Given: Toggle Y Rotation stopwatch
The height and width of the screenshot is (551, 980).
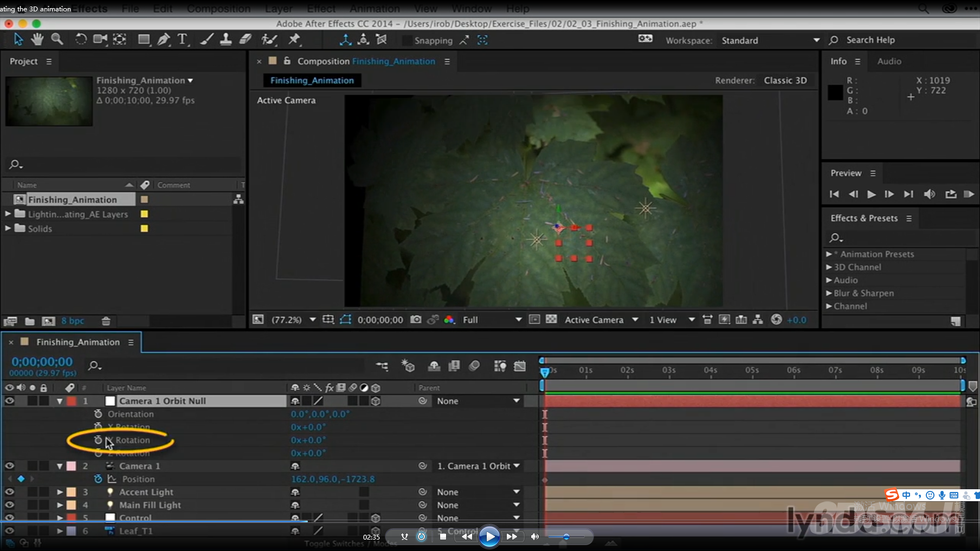Looking at the screenshot, I should tap(98, 440).
